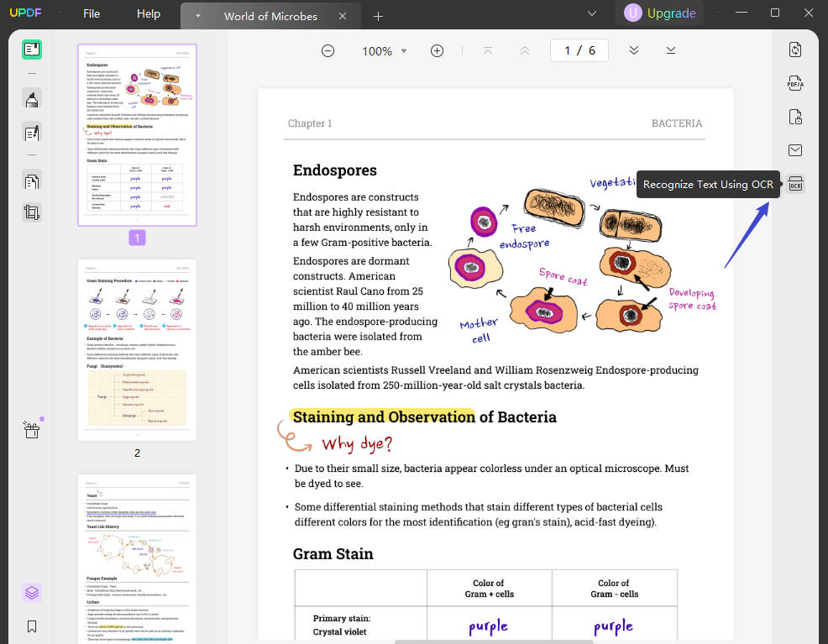Viewport: 828px width, 644px height.
Task: Click the zoom in plus button
Action: pos(437,50)
